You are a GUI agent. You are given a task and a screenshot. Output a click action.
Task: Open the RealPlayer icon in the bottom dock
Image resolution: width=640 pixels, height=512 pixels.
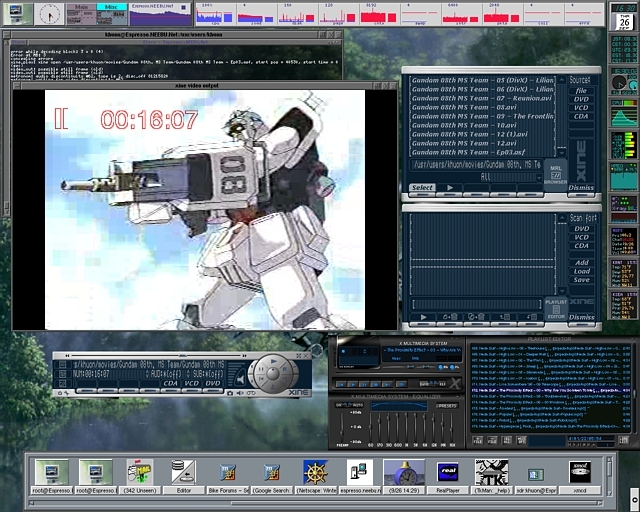tap(448, 476)
